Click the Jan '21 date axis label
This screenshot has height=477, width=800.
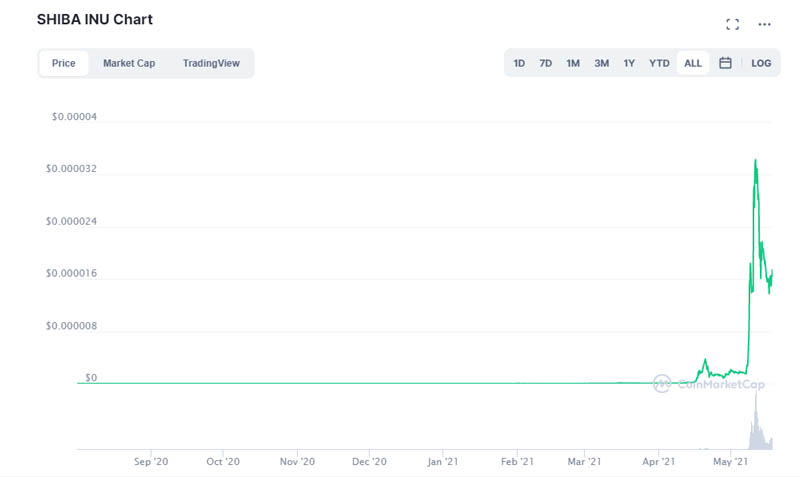pyautogui.click(x=443, y=462)
